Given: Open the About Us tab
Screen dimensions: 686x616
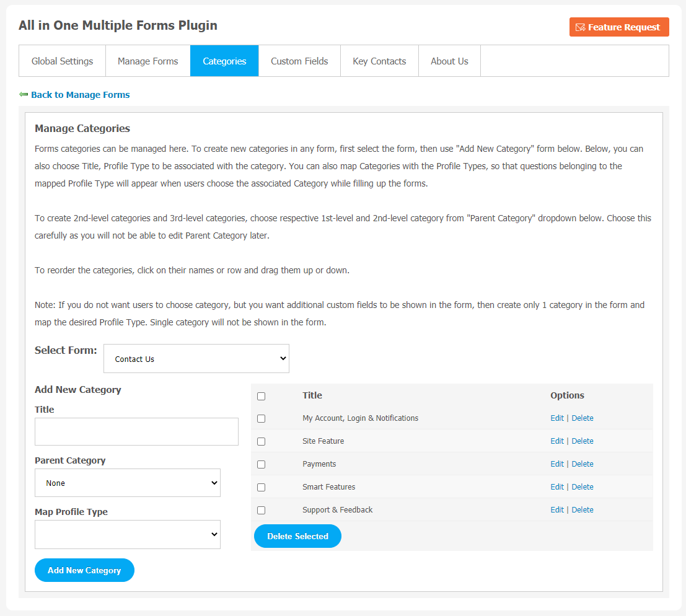Looking at the screenshot, I should pos(449,61).
